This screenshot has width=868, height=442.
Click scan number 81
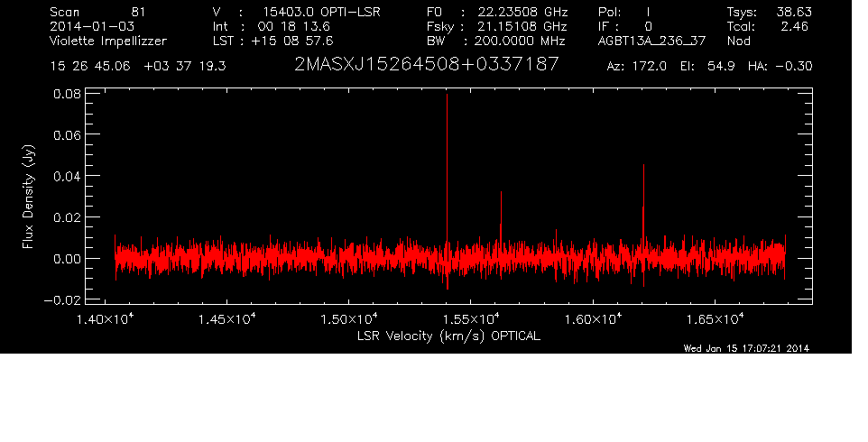pyautogui.click(x=138, y=12)
